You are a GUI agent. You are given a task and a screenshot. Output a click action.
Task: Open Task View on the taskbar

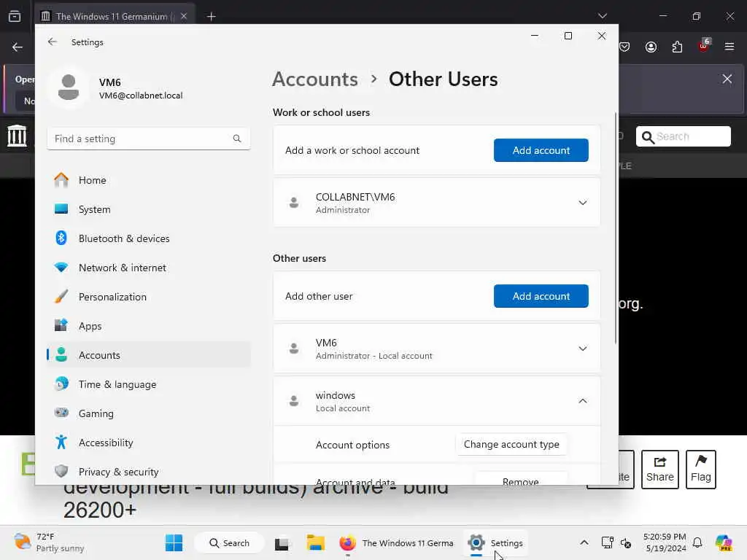click(282, 542)
